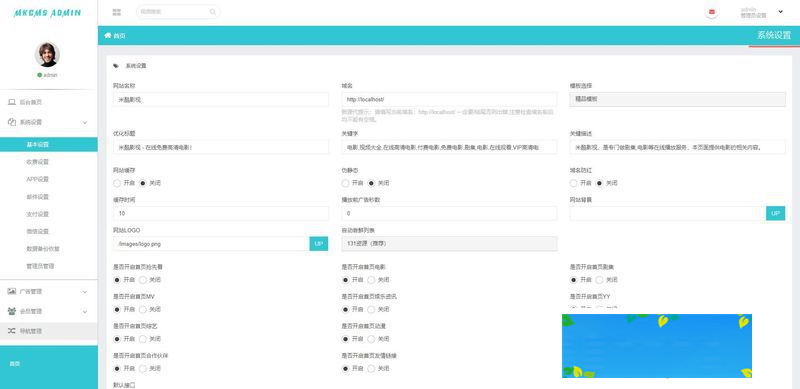Click the 播放前广告秒数 field
The image size is (800, 389).
point(449,213)
